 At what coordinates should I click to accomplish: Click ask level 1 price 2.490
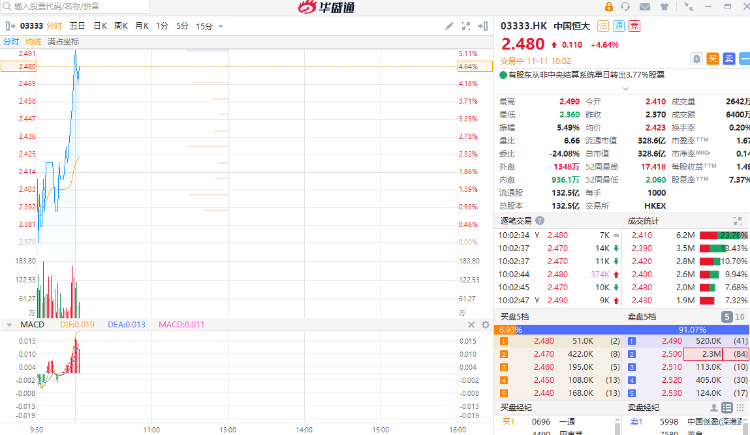[672, 341]
